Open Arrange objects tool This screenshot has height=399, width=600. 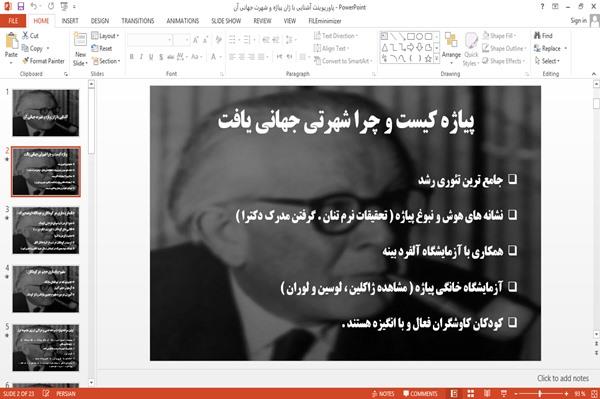[451, 47]
